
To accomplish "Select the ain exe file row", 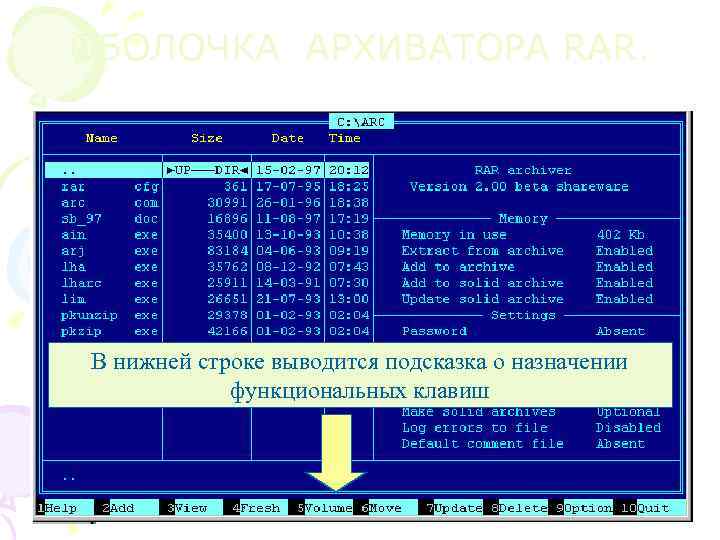I will point(207,235).
